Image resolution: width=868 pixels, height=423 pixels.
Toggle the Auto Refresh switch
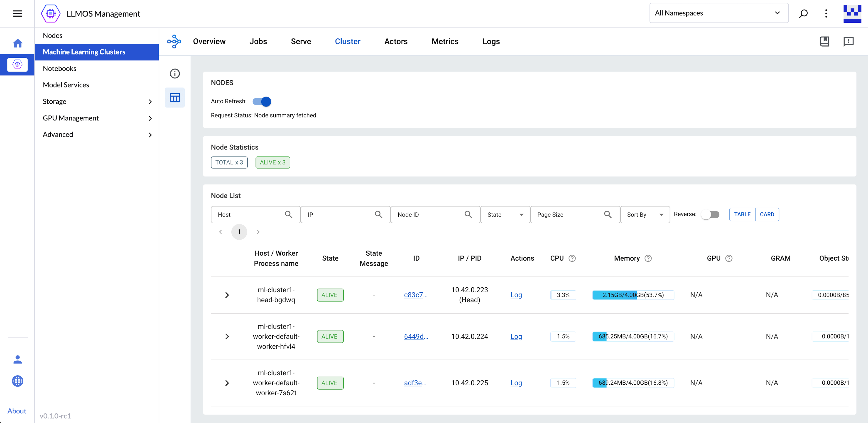pos(262,102)
